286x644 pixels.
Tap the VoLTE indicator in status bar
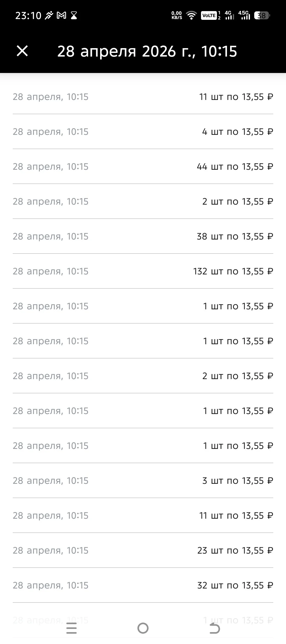click(209, 16)
